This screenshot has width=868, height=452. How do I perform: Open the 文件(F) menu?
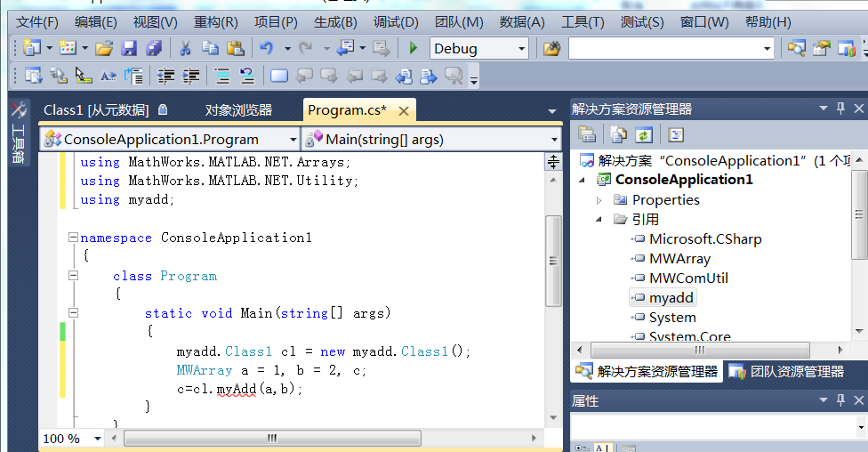point(37,22)
